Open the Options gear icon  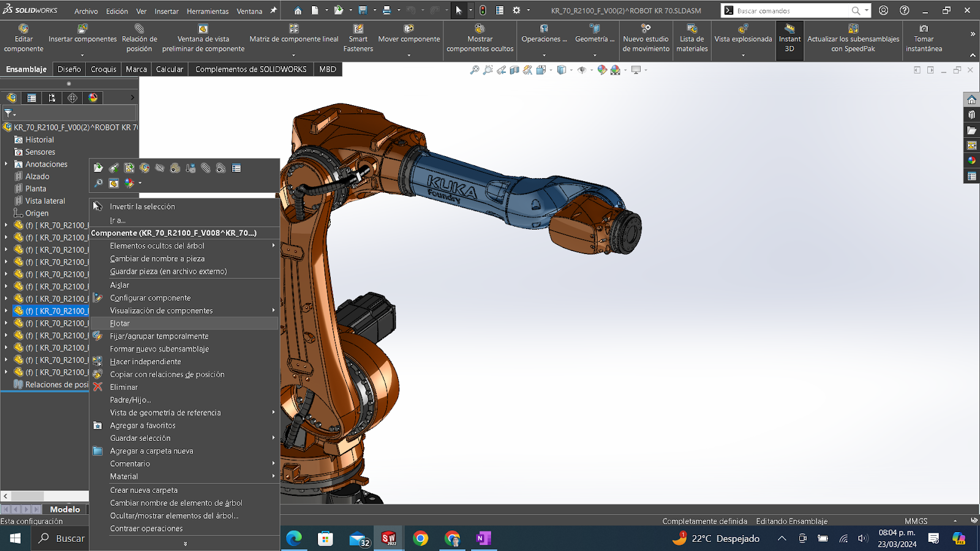pos(516,10)
